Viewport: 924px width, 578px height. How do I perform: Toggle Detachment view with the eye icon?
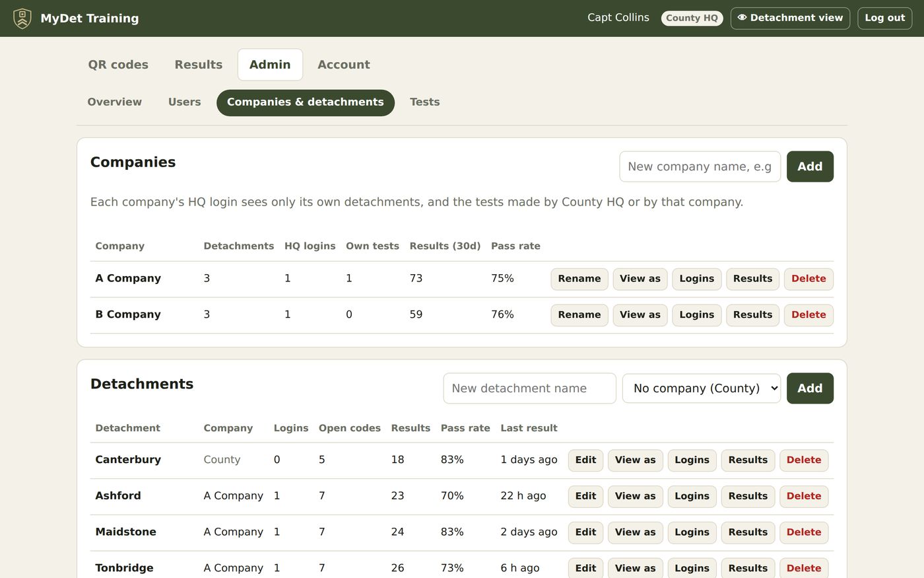click(790, 18)
